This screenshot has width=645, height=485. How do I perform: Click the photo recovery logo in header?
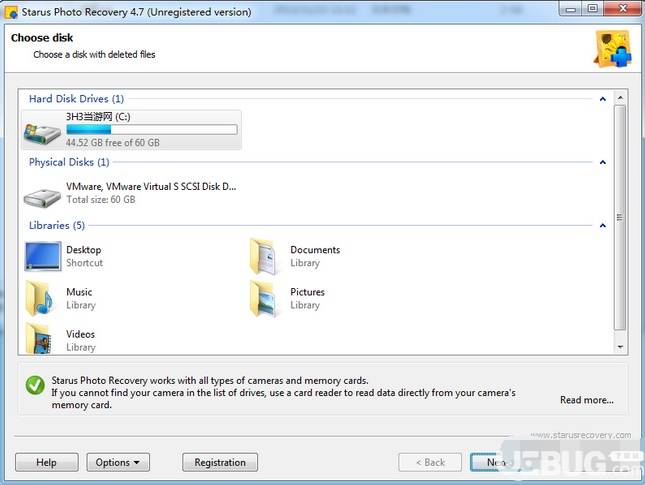click(612, 49)
